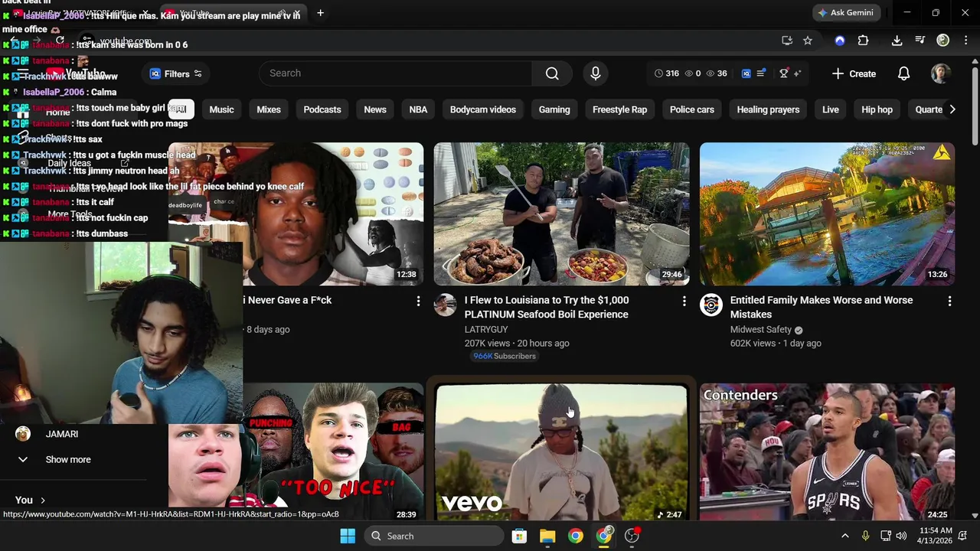Show hidden system tray icons

pos(844,536)
